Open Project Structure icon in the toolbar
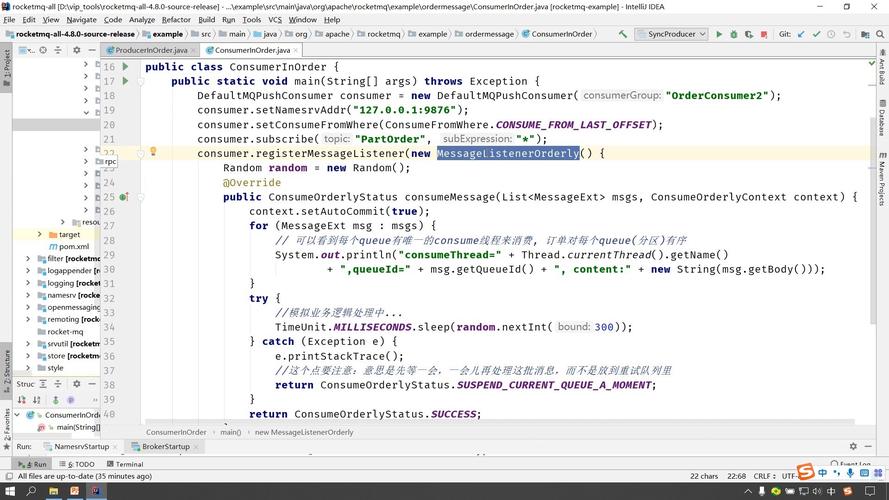The height and width of the screenshot is (500, 889). click(x=865, y=34)
